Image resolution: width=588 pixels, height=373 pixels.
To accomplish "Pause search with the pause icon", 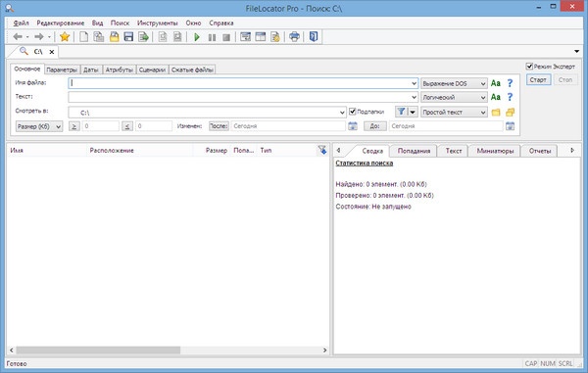I will click(x=212, y=37).
